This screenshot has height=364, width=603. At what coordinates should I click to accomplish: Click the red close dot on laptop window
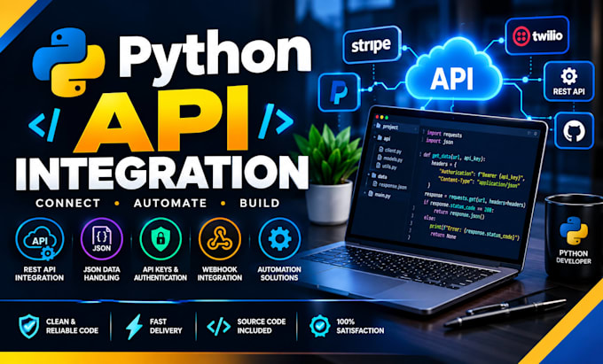[377, 116]
